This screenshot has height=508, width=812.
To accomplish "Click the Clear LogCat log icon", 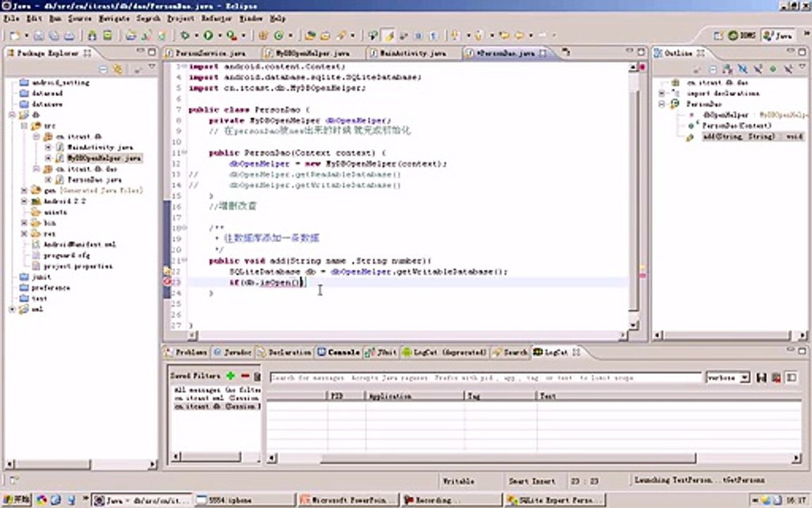I will (x=776, y=377).
